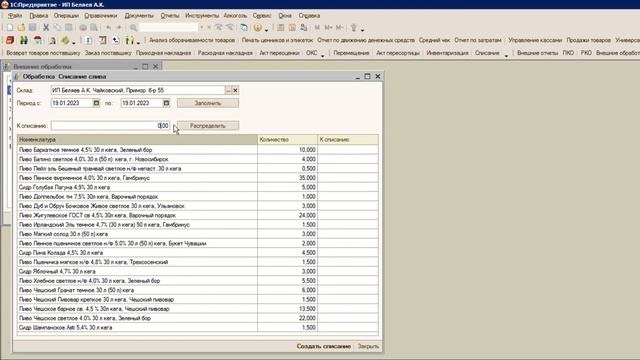This screenshot has height=360, width=640.
Task: Open Инвентаризация from toolbar
Action: click(x=447, y=53)
